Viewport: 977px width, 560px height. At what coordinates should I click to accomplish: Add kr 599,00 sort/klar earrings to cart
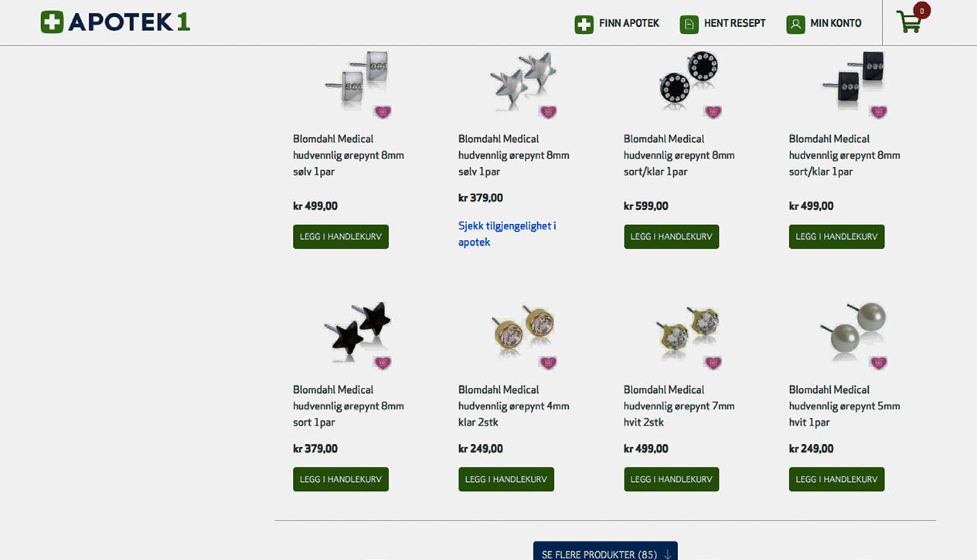[671, 236]
